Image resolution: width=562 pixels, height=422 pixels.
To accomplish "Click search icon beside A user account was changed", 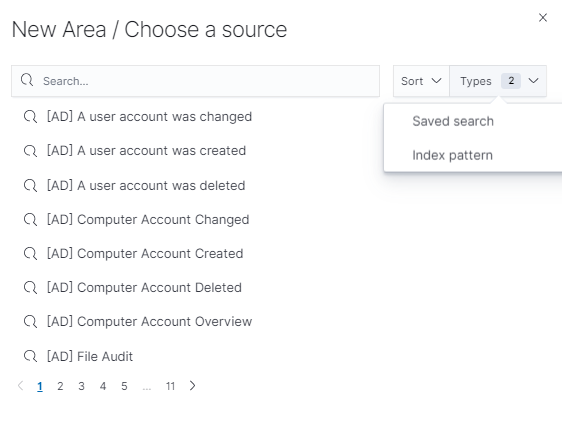I will (x=30, y=117).
